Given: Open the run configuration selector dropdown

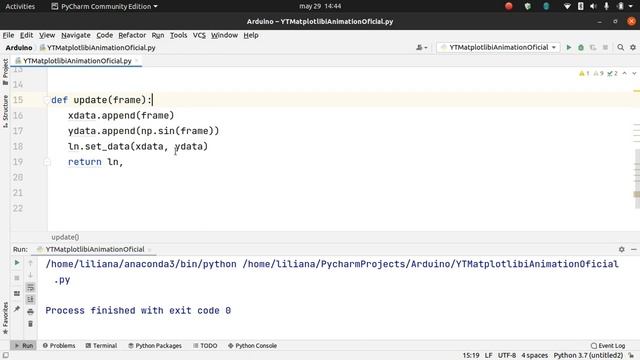Looking at the screenshot, I should click(x=498, y=47).
